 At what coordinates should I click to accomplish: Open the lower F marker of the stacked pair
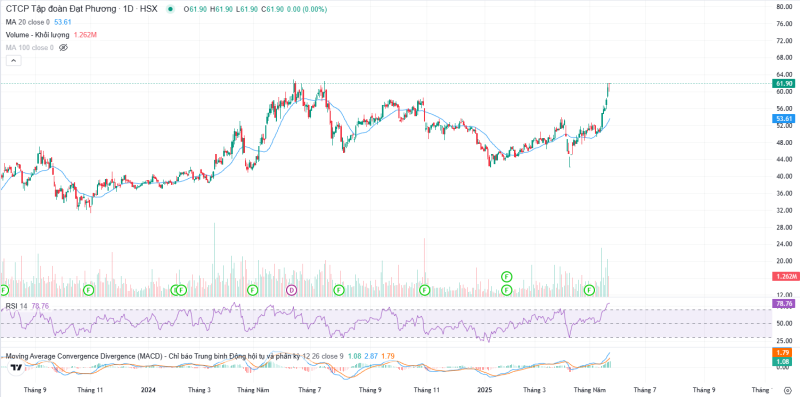click(x=507, y=290)
